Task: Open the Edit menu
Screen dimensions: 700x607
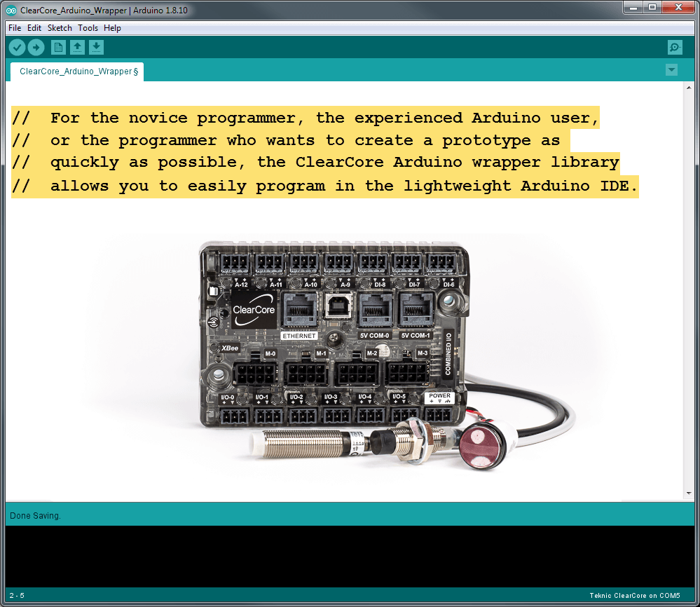Action: [34, 28]
